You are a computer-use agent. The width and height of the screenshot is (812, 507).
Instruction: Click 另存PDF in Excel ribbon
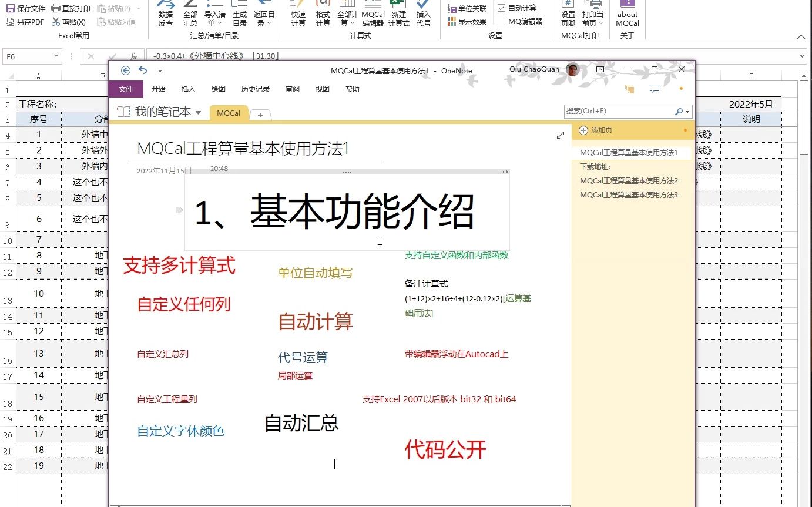click(x=25, y=22)
